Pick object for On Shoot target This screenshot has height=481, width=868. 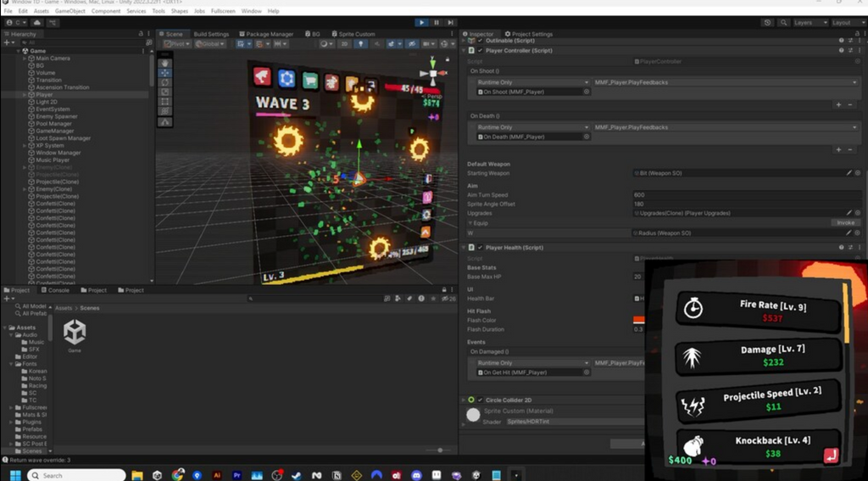tap(587, 92)
